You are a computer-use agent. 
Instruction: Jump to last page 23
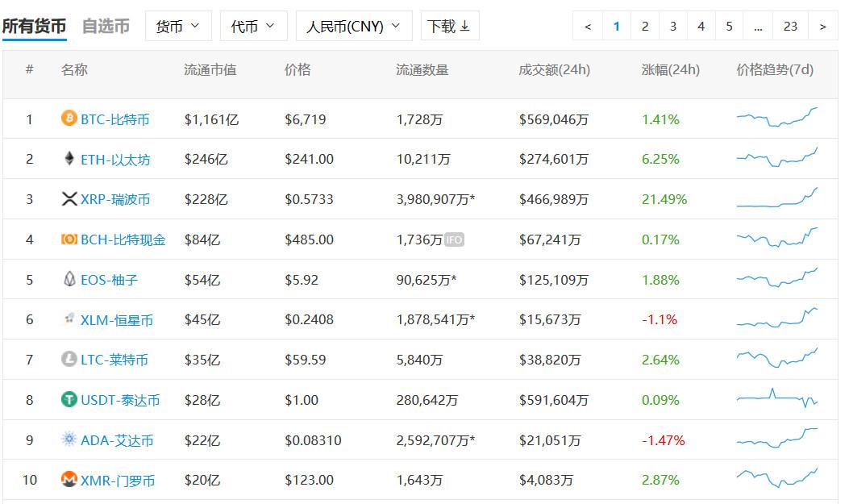point(790,26)
